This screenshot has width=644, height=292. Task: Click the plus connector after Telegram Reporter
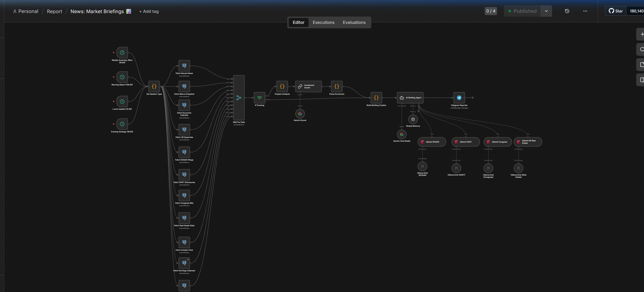click(472, 98)
